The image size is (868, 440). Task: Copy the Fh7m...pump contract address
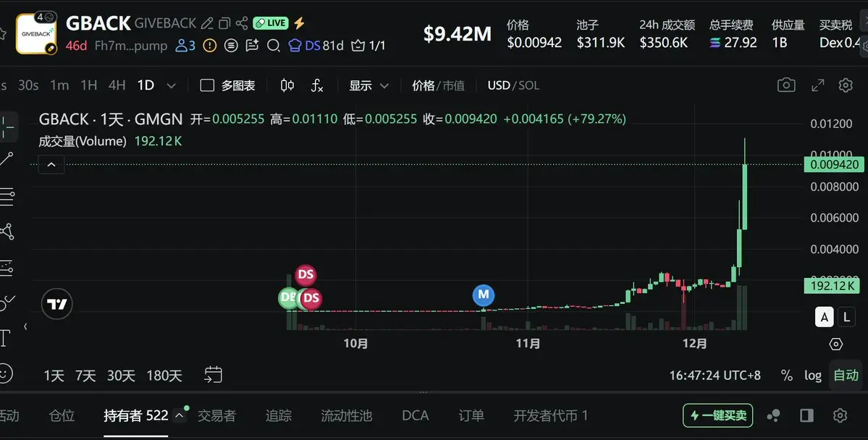[x=130, y=46]
